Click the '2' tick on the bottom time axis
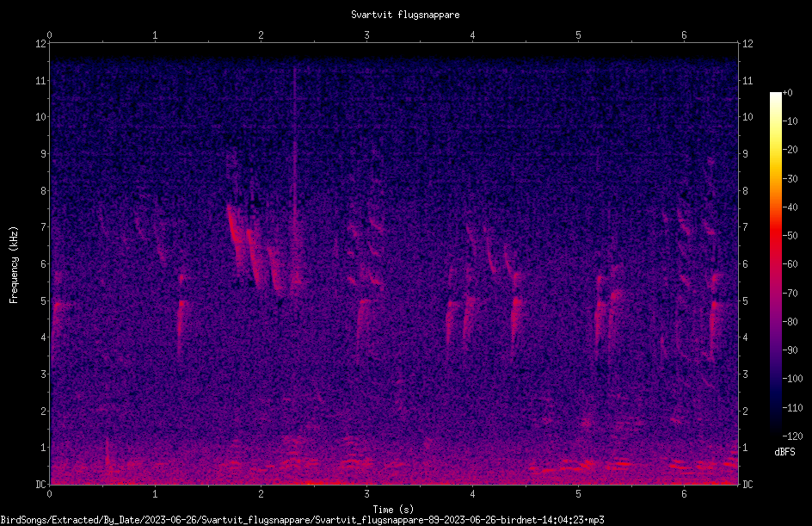The height and width of the screenshot is (526, 812). [261, 494]
